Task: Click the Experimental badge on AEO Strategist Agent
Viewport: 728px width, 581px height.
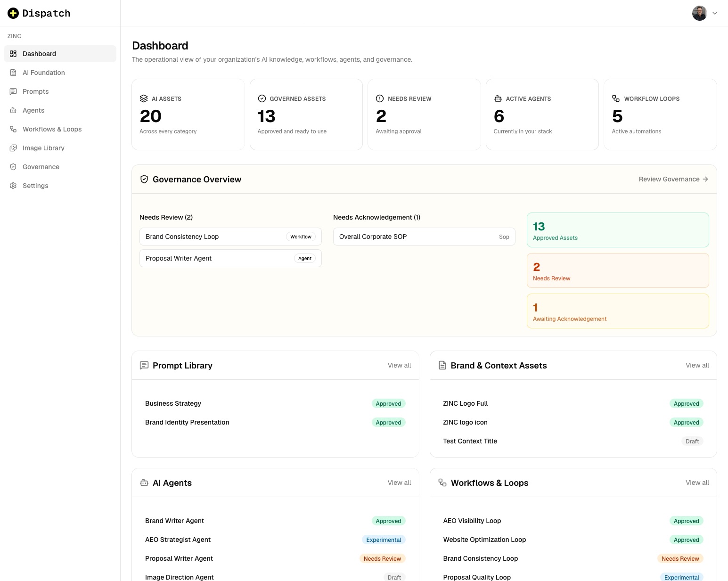Action: [x=384, y=540]
